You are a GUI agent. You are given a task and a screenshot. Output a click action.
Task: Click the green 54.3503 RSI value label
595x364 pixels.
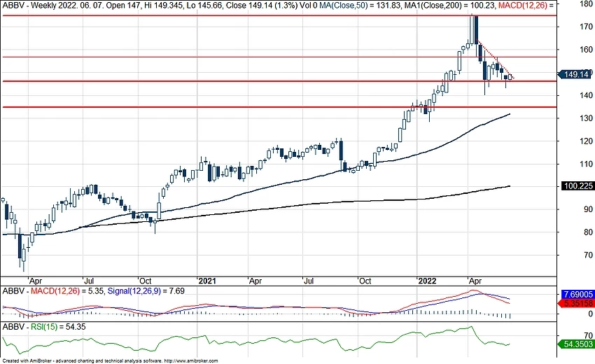click(x=577, y=344)
